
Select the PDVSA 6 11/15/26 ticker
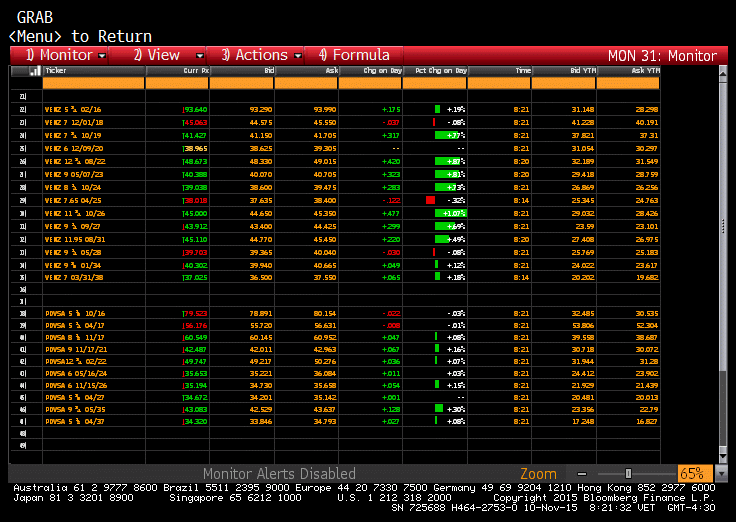pyautogui.click(x=76, y=386)
